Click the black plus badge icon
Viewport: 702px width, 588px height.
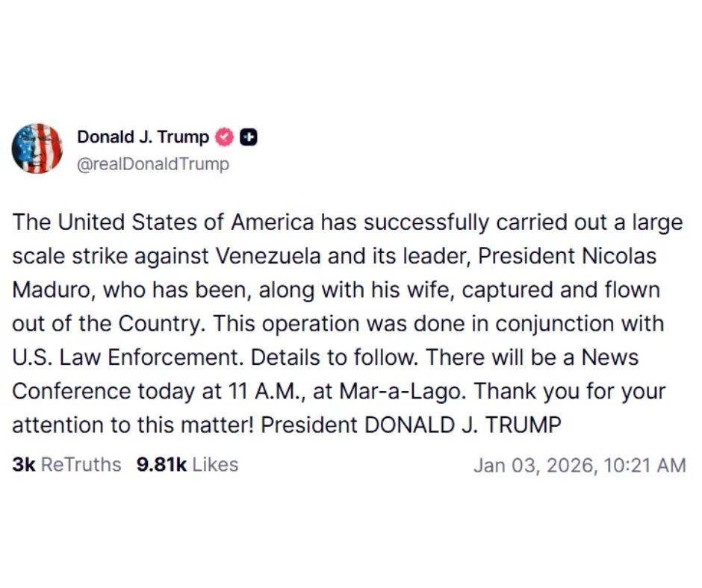(250, 137)
